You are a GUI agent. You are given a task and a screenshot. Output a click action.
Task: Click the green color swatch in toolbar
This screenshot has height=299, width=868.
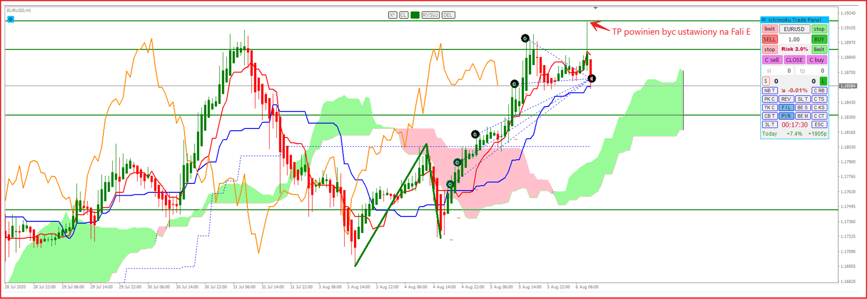click(x=415, y=15)
